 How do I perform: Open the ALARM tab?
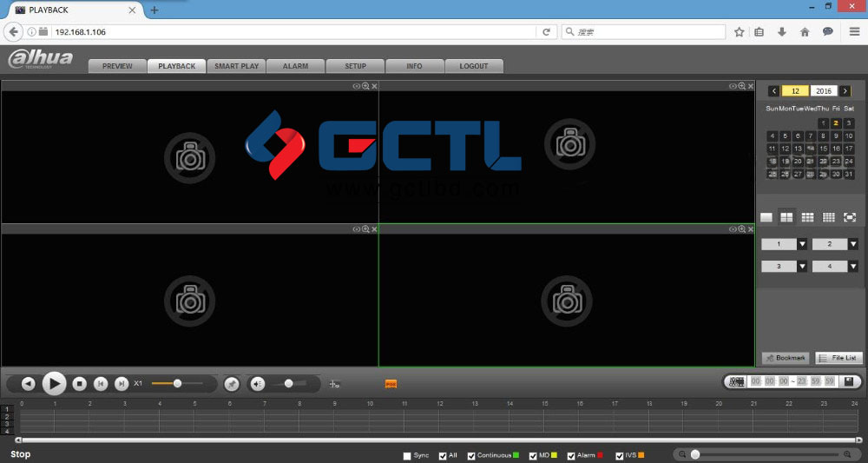pyautogui.click(x=296, y=66)
